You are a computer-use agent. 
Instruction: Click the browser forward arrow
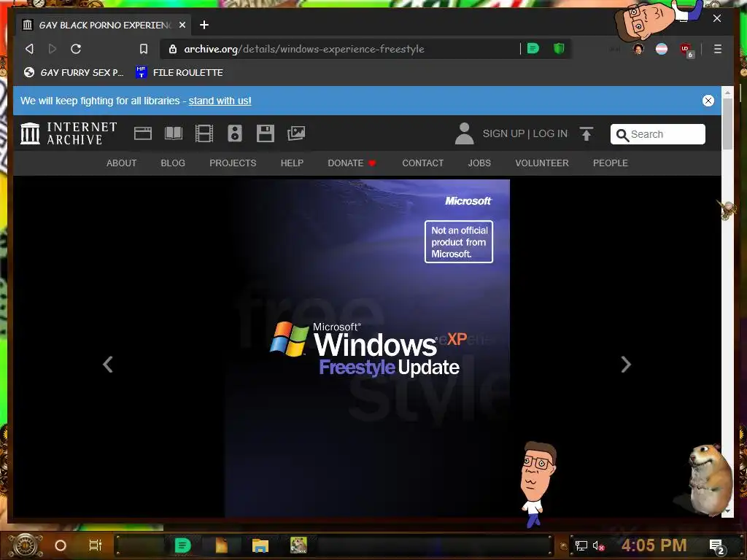pyautogui.click(x=53, y=49)
